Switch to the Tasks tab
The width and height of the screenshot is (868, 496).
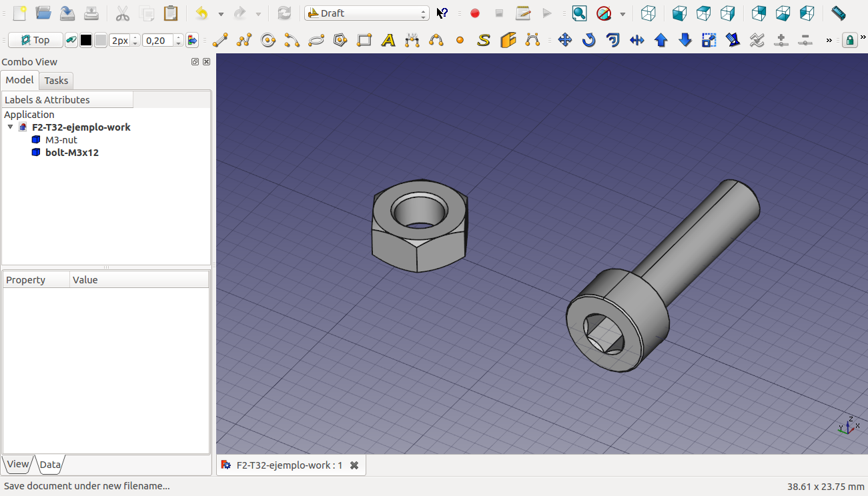point(56,81)
